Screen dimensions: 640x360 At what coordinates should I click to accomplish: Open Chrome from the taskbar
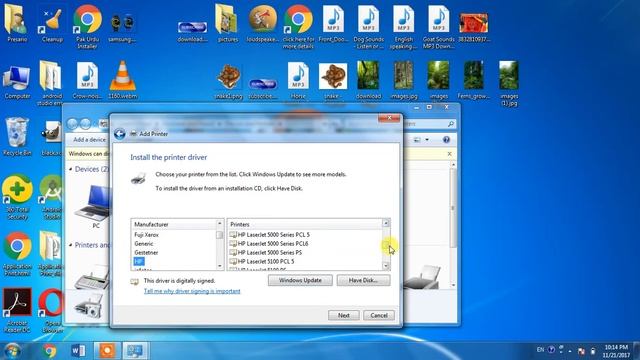(x=50, y=351)
